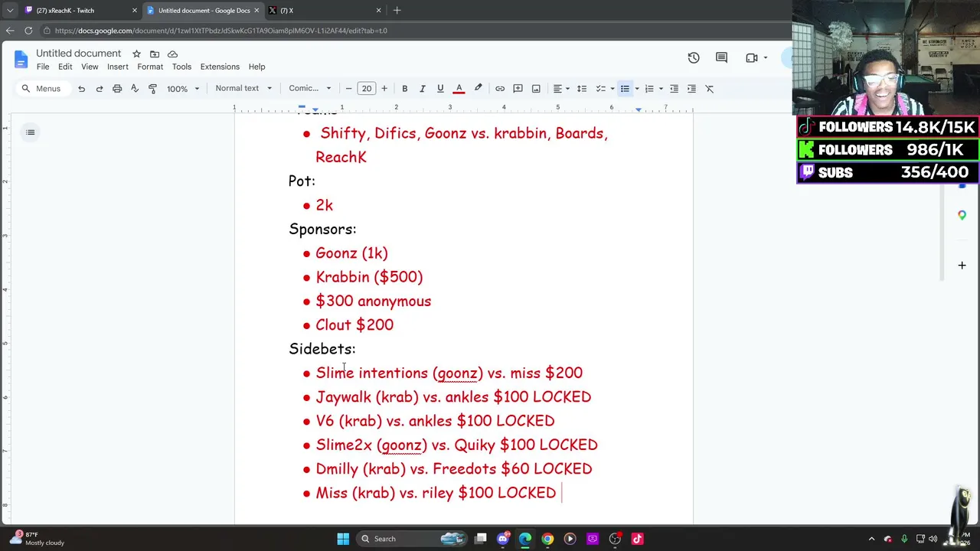Open version history clock icon

[694, 57]
